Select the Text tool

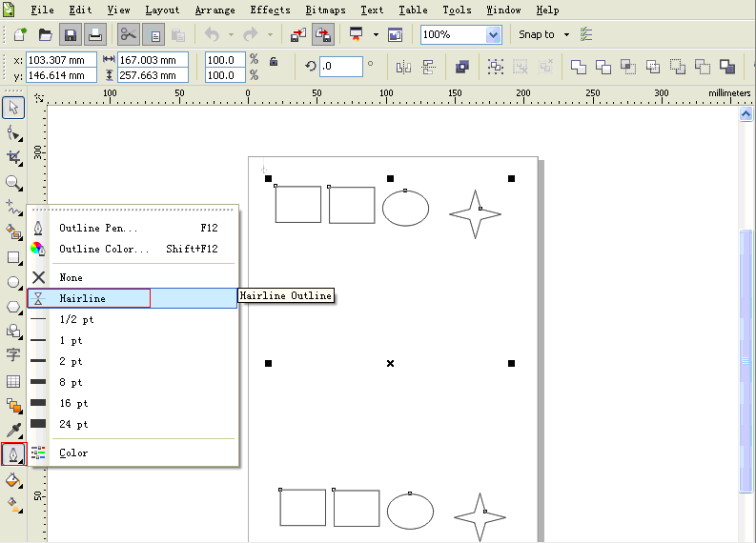click(13, 355)
